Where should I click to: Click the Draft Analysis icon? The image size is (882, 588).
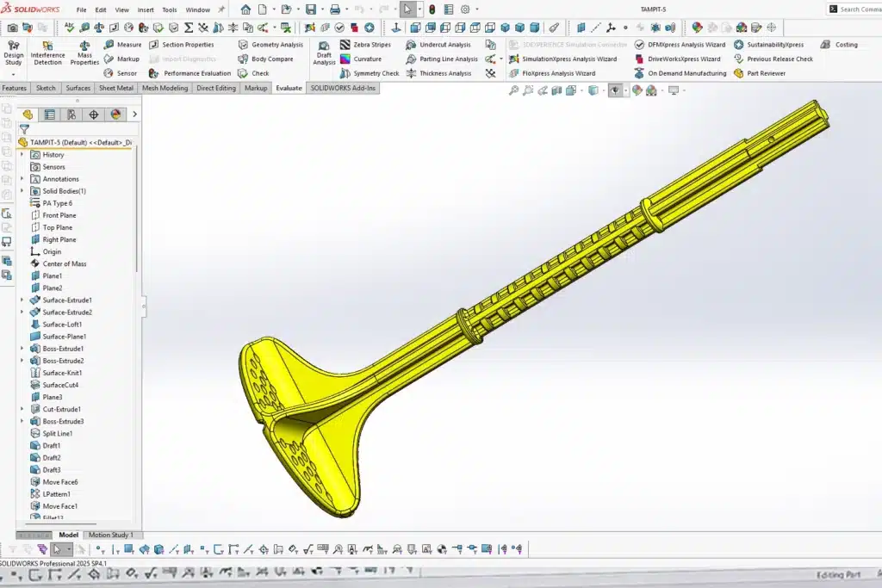324,53
